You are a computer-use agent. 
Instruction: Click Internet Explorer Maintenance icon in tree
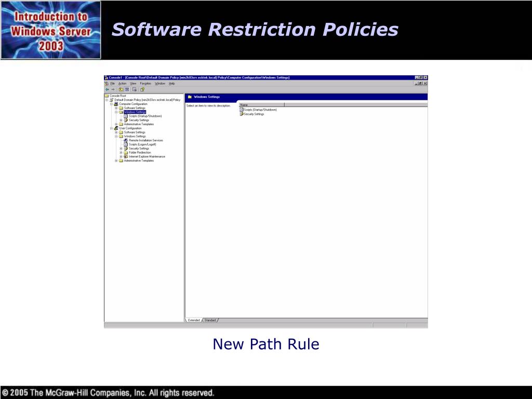[126, 156]
